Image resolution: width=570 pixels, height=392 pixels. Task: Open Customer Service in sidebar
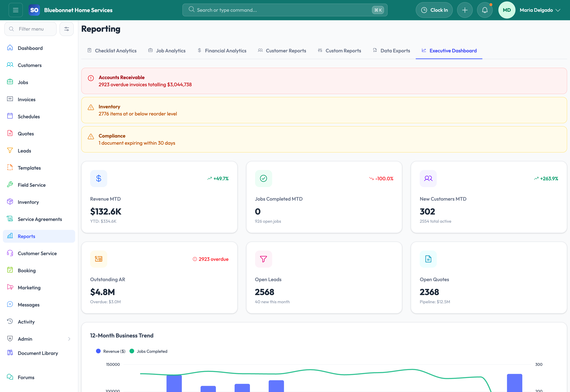click(39, 253)
